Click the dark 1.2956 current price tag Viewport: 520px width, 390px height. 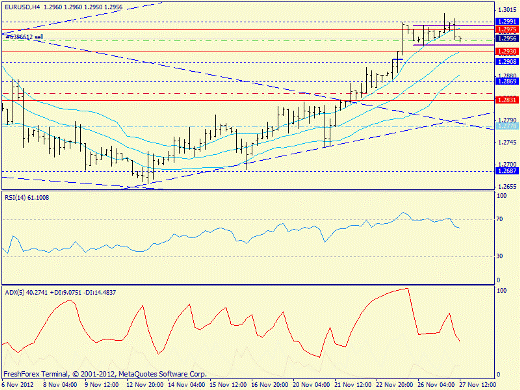(507, 39)
